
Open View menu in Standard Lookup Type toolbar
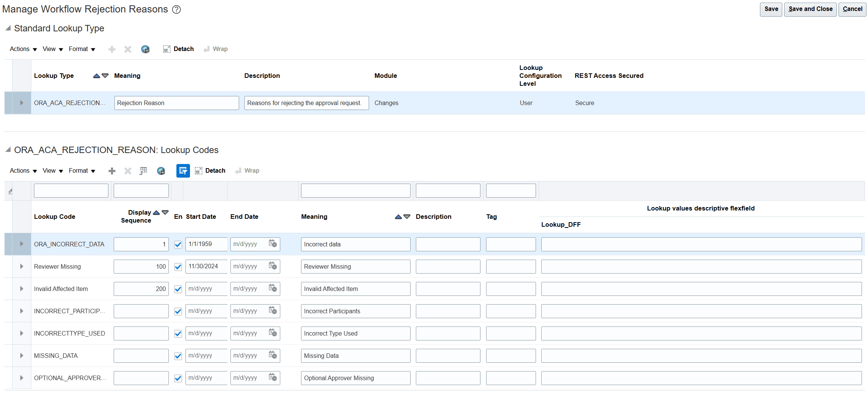coord(53,49)
